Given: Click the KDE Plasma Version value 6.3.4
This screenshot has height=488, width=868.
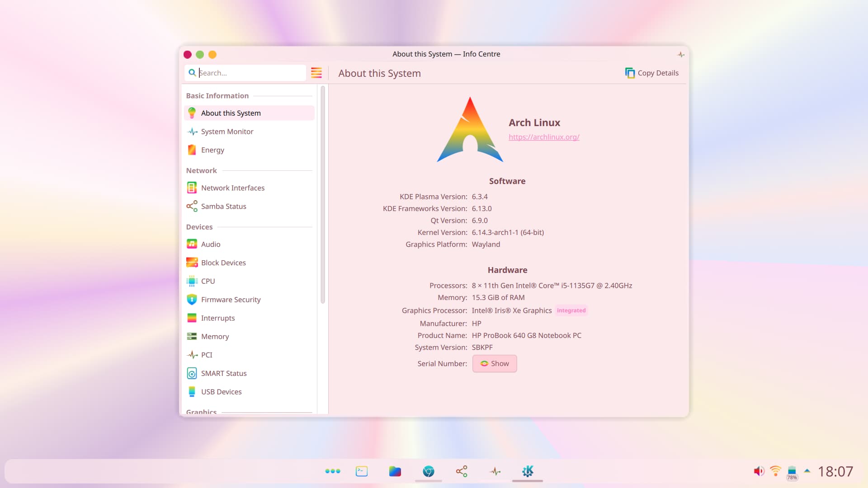Looking at the screenshot, I should (x=480, y=197).
